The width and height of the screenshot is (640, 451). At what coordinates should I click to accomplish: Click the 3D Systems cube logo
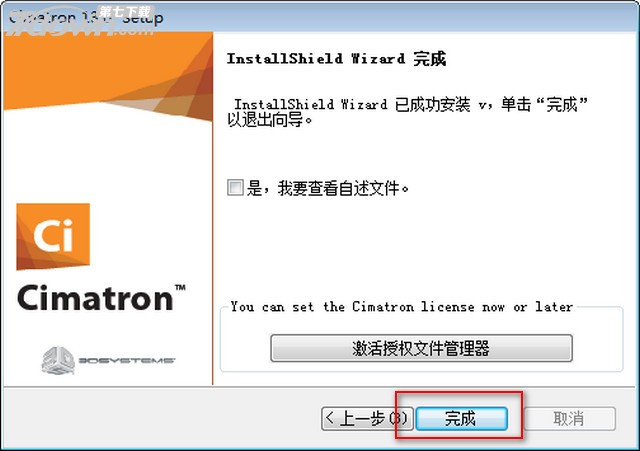[58, 360]
